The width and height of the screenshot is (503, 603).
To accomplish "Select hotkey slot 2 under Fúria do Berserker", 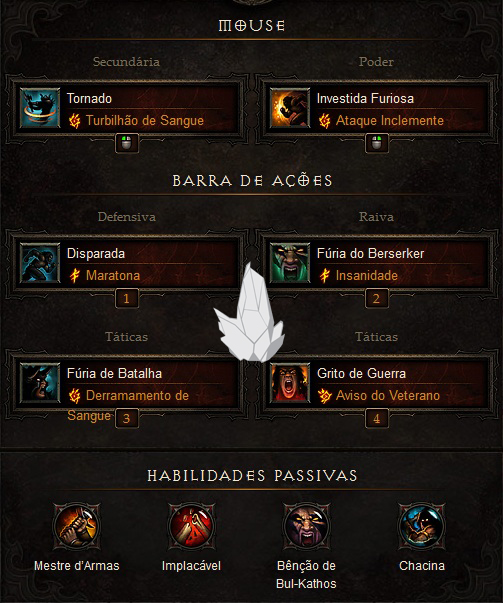I will pos(377,299).
